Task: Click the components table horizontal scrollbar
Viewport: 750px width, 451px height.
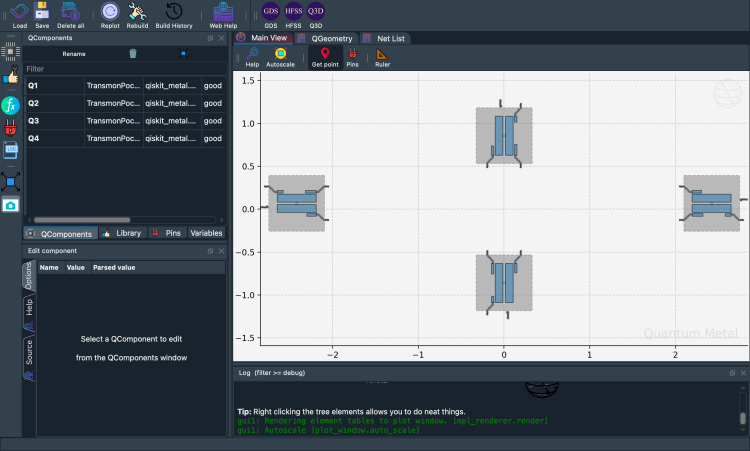Action: coord(82,220)
